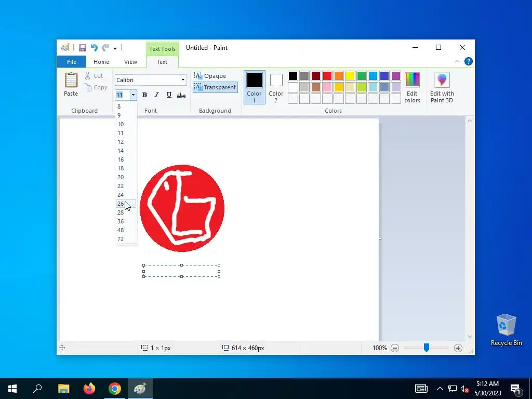Click the red circle logo drawing
532x399 pixels.
182,208
